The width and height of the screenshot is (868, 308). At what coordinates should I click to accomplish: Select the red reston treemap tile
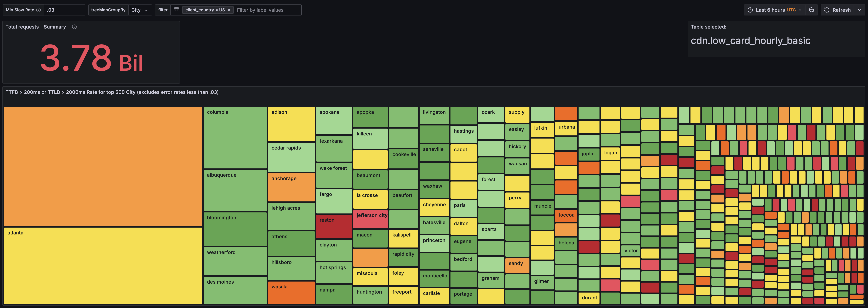pyautogui.click(x=334, y=226)
